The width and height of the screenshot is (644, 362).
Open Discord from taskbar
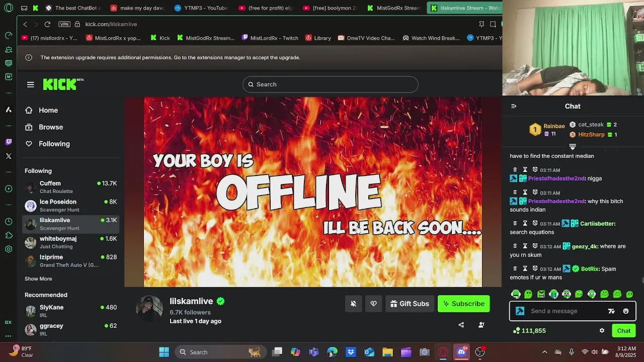(461, 352)
